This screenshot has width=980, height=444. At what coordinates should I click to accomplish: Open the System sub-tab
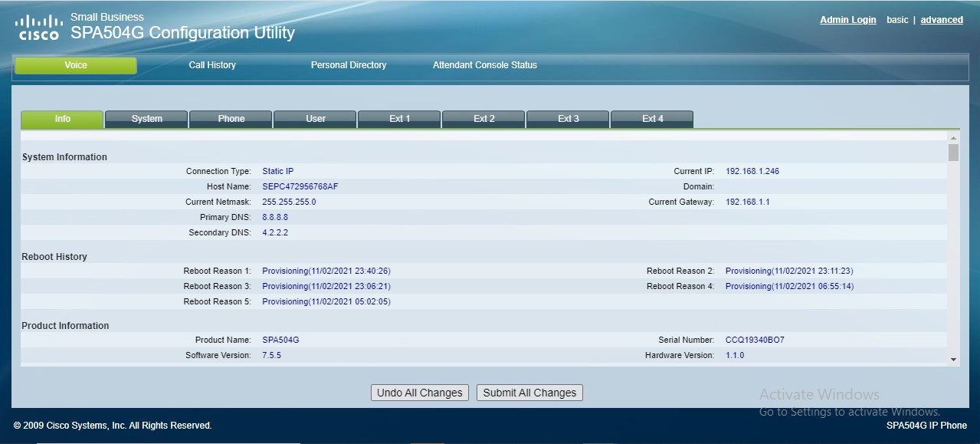point(146,119)
